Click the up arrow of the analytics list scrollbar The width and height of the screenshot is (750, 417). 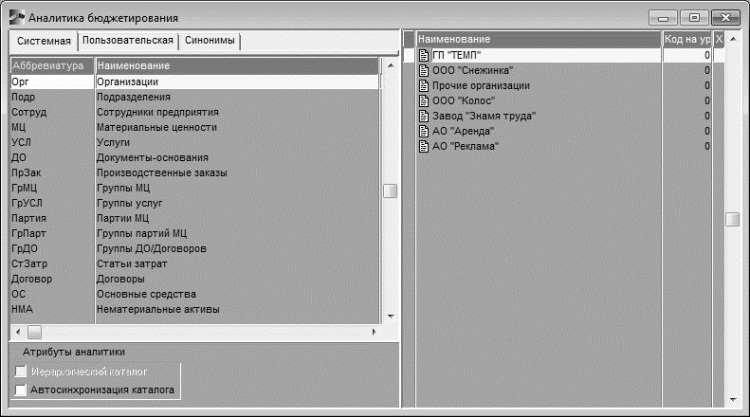(390, 66)
